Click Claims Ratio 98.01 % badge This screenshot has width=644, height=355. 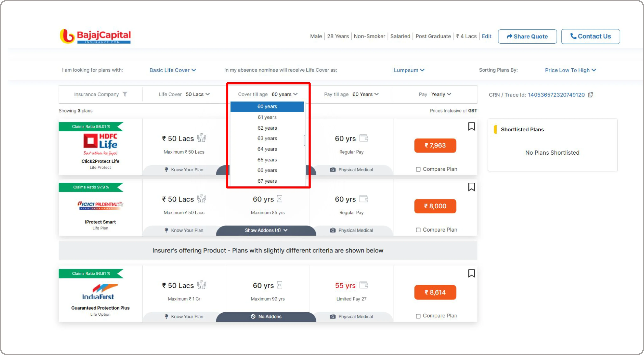(x=91, y=127)
